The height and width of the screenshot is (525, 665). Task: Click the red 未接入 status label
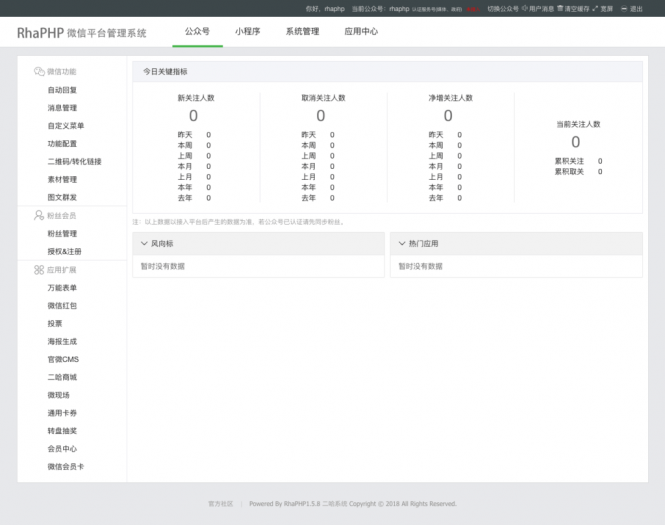pyautogui.click(x=473, y=9)
